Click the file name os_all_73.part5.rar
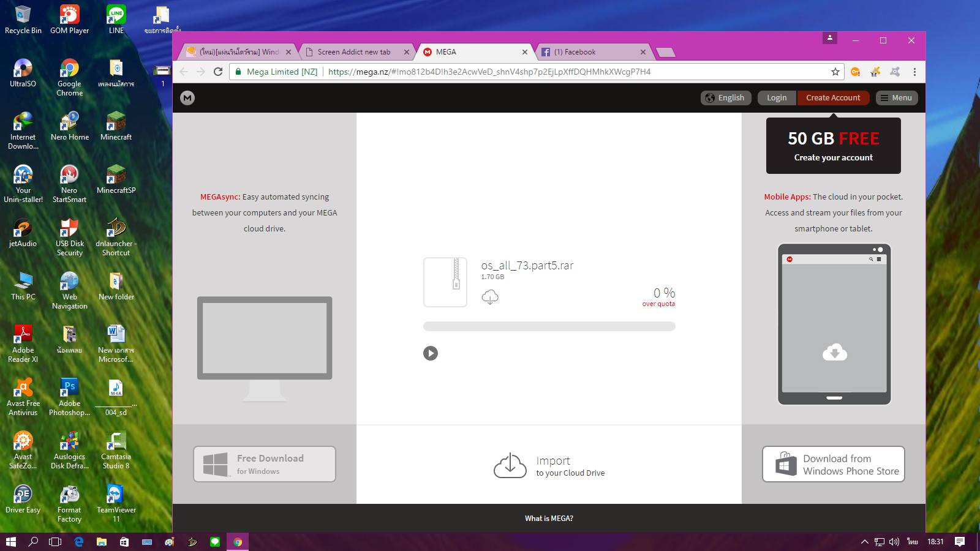 pyautogui.click(x=527, y=266)
